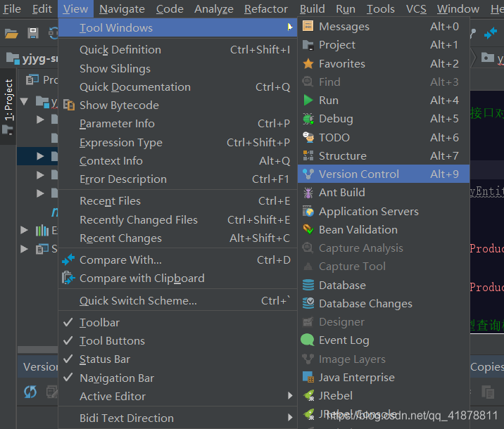Choose Recently Changed Files
504x429 pixels.
tap(177, 219)
